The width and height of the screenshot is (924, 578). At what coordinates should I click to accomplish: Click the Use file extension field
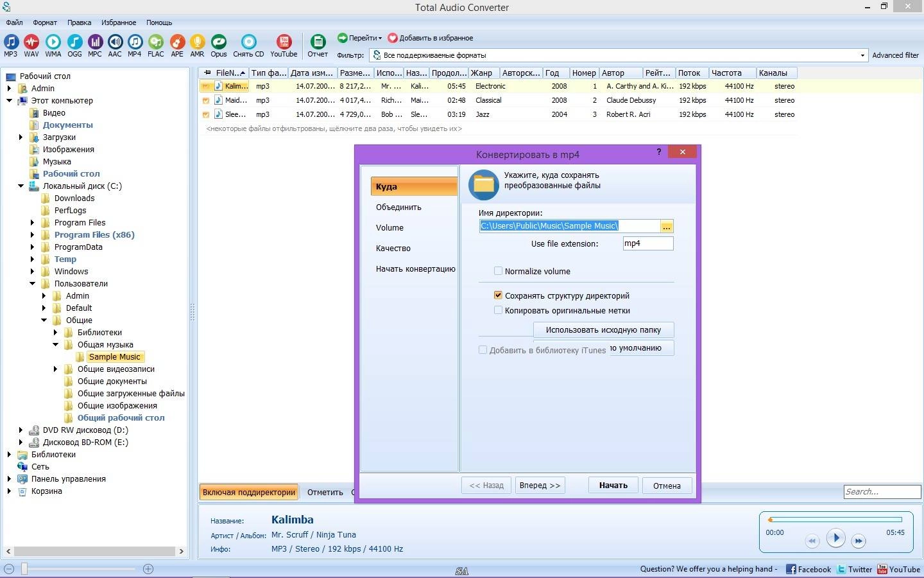pos(648,243)
